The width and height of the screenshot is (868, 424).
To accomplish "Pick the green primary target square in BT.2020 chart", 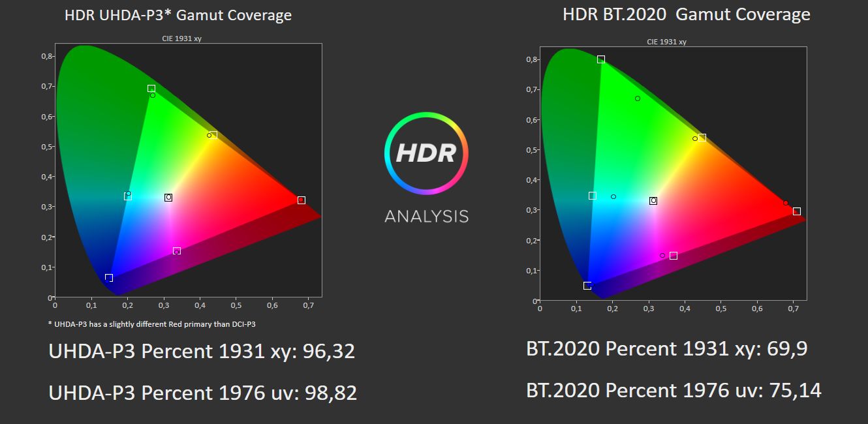I will [x=601, y=59].
